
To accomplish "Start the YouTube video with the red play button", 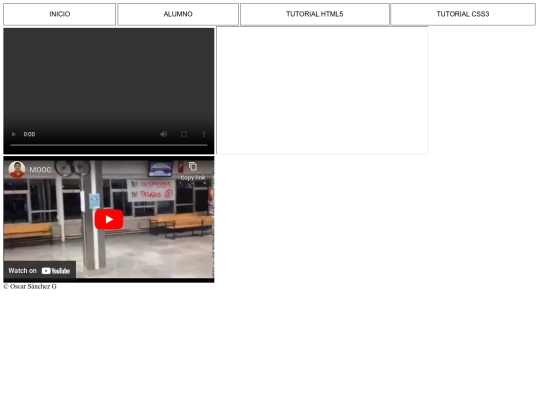I will pyautogui.click(x=109, y=219).
